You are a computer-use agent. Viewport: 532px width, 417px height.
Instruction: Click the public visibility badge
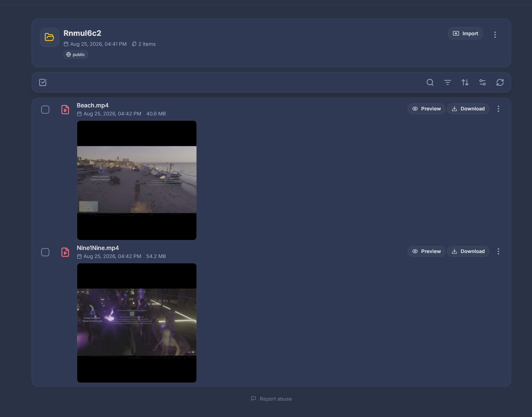click(x=75, y=55)
